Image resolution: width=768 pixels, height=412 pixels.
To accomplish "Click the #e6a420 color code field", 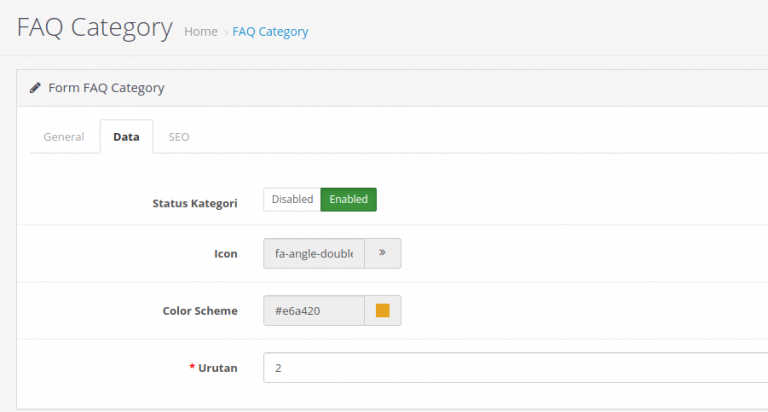I will coord(314,310).
